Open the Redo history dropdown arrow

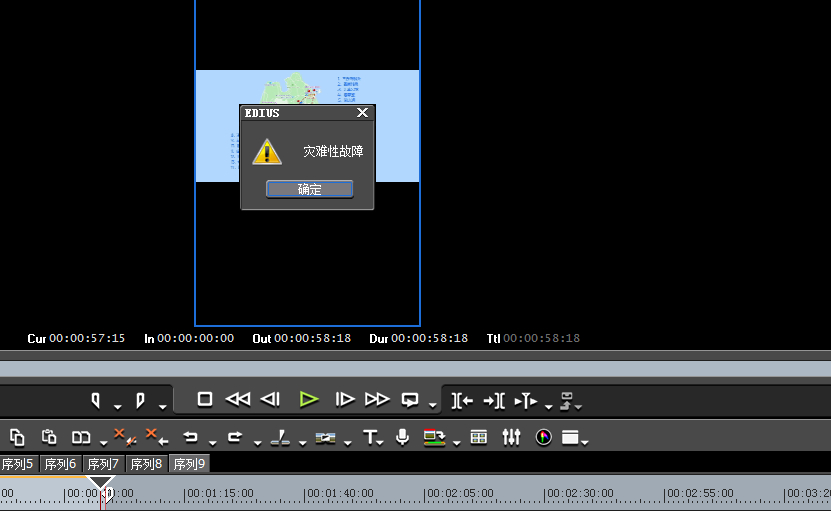tap(257, 443)
